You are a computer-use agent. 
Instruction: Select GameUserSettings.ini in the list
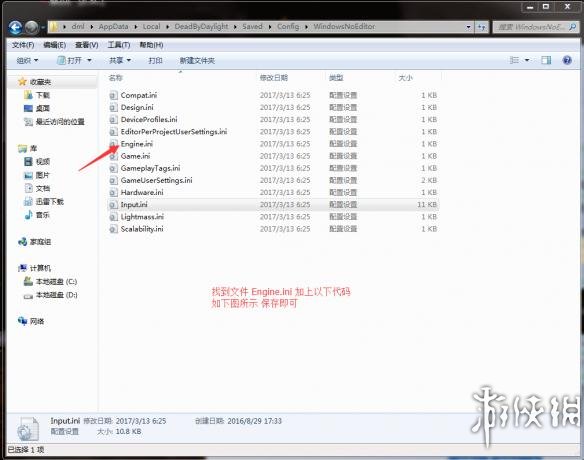pyautogui.click(x=156, y=180)
